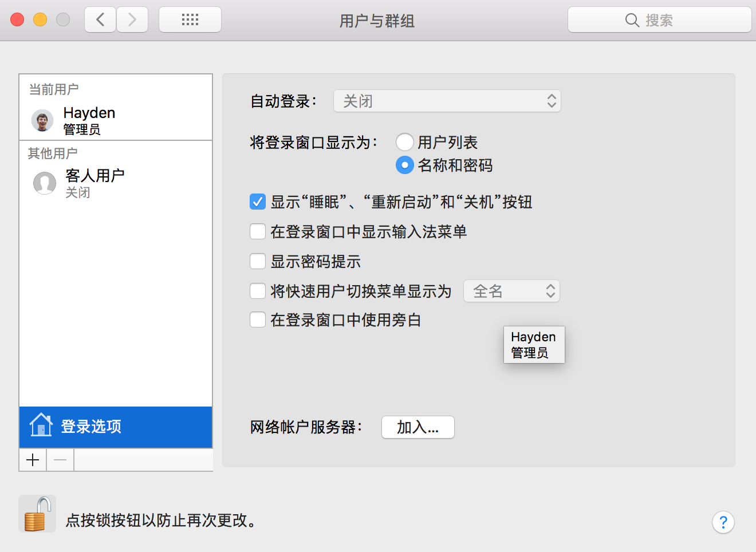Click the guest user silhouette icon
The height and width of the screenshot is (552, 756).
click(45, 183)
